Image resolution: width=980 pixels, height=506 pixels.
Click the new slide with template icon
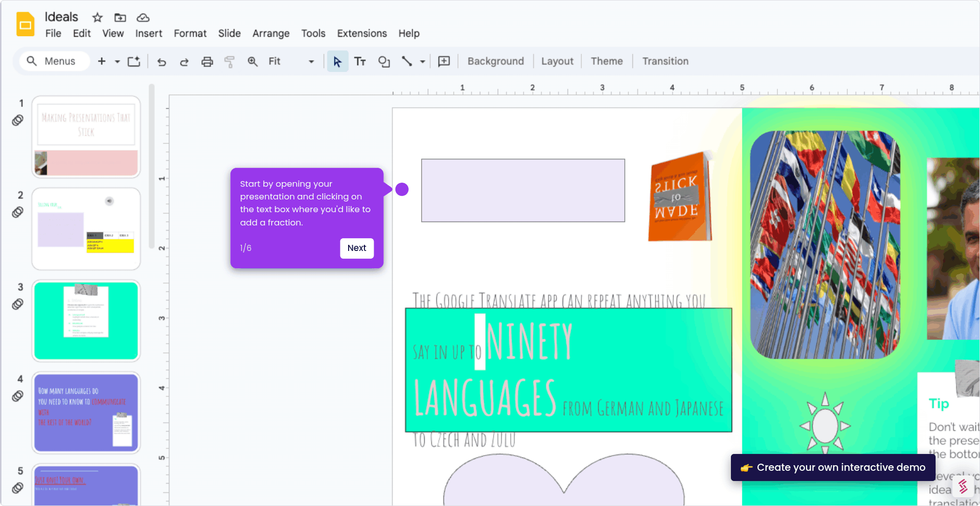click(x=134, y=61)
